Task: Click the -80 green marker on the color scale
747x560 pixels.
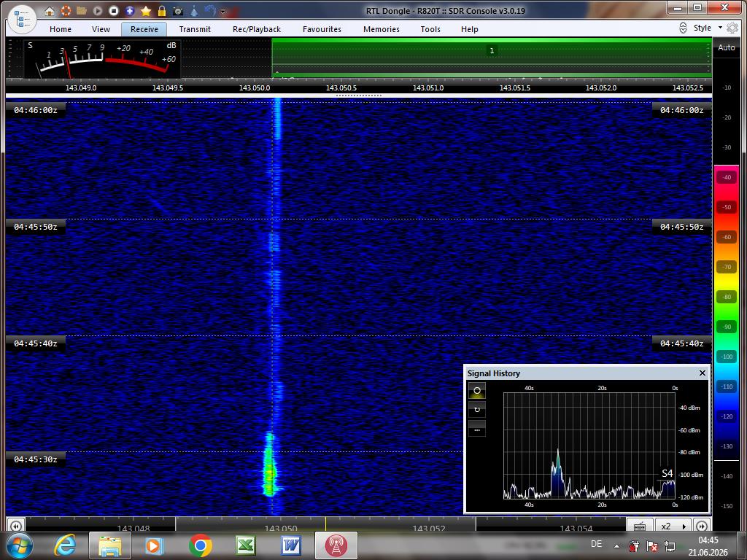Action: 727,297
